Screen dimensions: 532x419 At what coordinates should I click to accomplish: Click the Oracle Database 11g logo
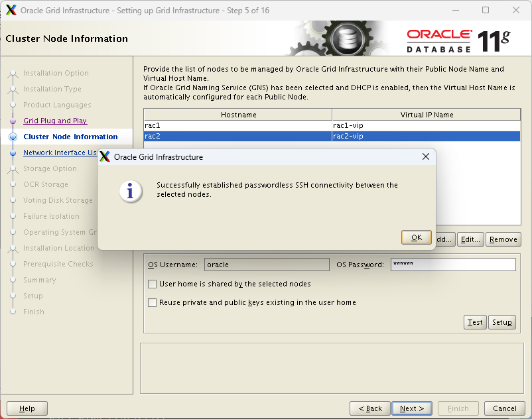(458, 41)
